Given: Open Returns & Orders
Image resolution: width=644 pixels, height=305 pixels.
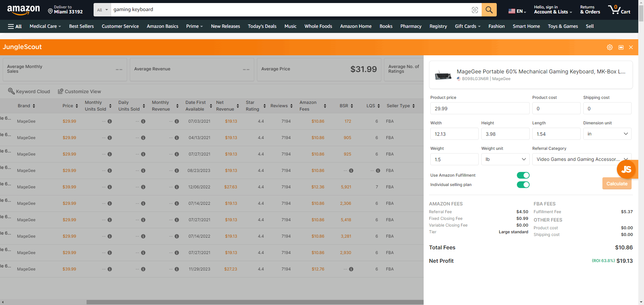Looking at the screenshot, I should tap(590, 10).
